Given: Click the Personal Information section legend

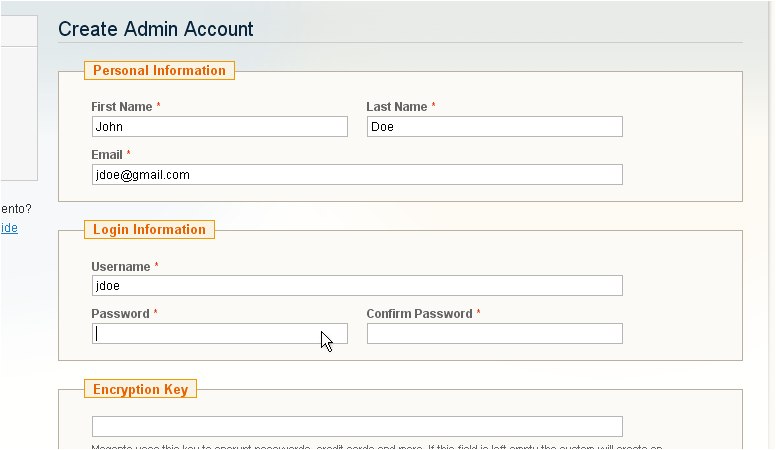Looking at the screenshot, I should (x=159, y=71).
